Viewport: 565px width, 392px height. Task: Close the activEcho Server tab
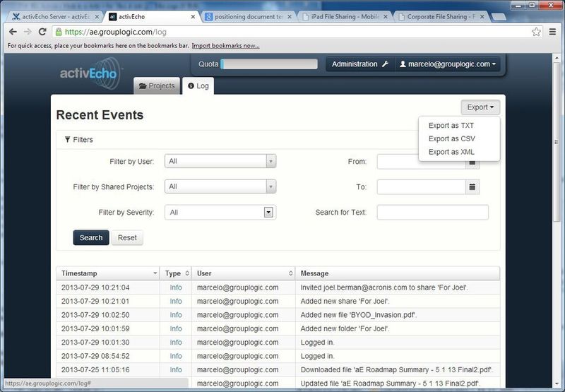[97, 16]
